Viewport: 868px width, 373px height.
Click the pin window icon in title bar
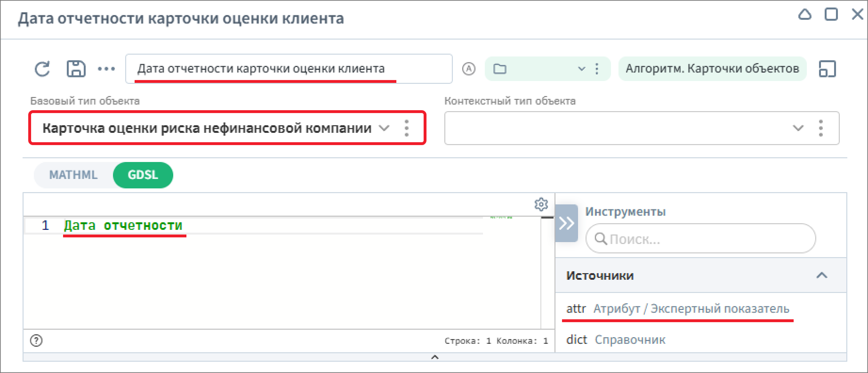(x=805, y=15)
